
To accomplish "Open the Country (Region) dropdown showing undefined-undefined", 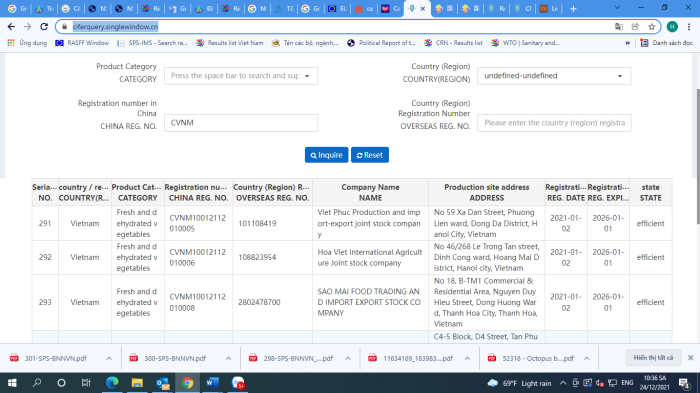I will click(554, 76).
